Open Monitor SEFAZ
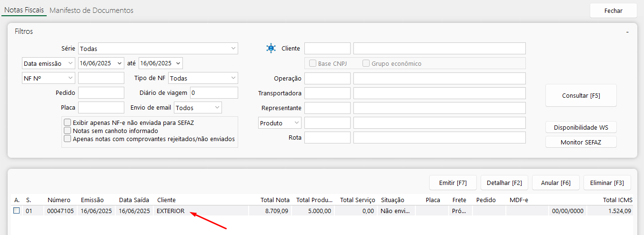 click(x=581, y=142)
